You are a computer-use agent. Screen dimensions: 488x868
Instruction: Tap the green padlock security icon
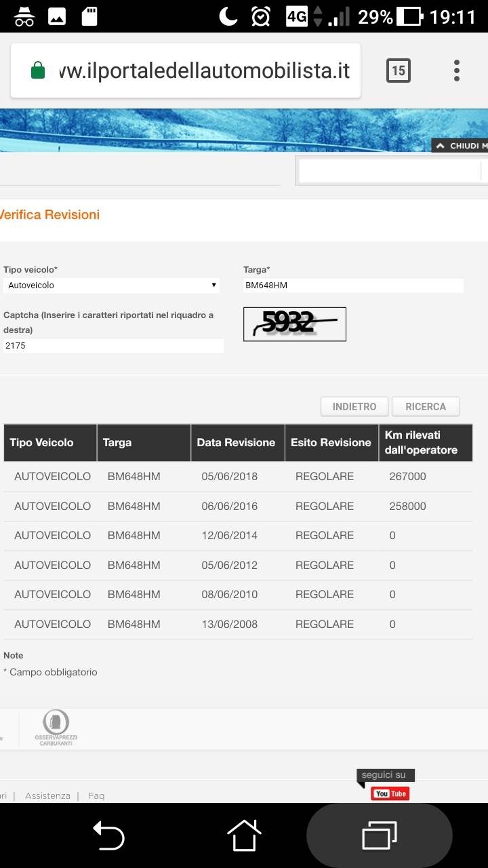coord(38,71)
